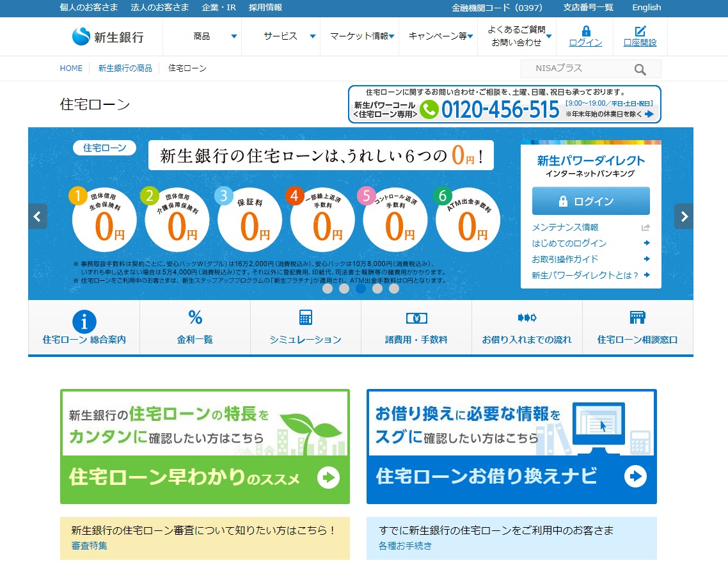Select the second carousel dot
The width and height of the screenshot is (728, 570).
click(344, 289)
